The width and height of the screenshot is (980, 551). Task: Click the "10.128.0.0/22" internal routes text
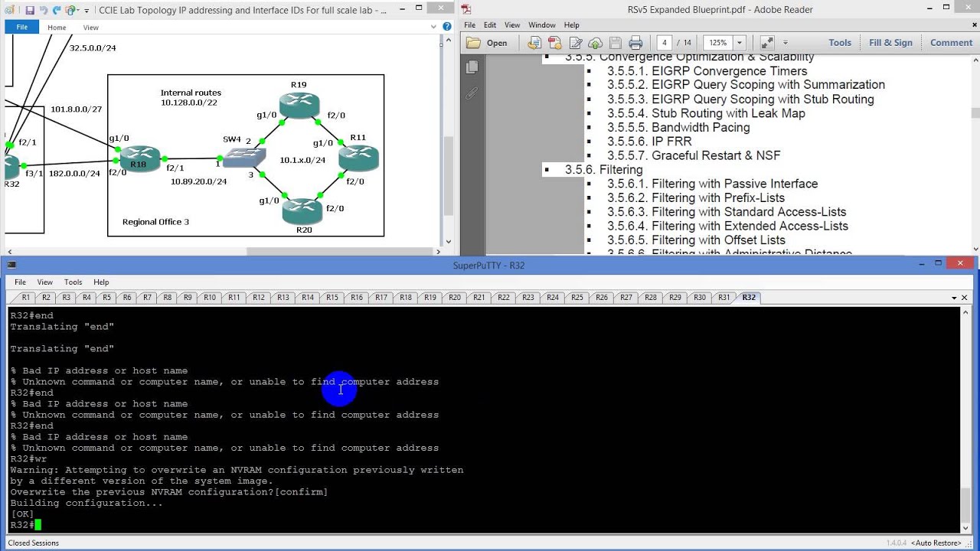pyautogui.click(x=189, y=103)
